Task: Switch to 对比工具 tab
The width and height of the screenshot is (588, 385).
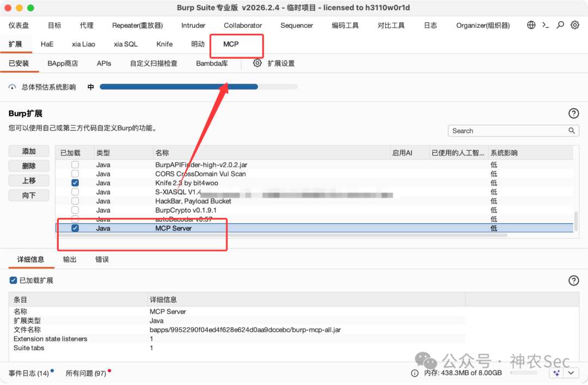Action: (391, 25)
